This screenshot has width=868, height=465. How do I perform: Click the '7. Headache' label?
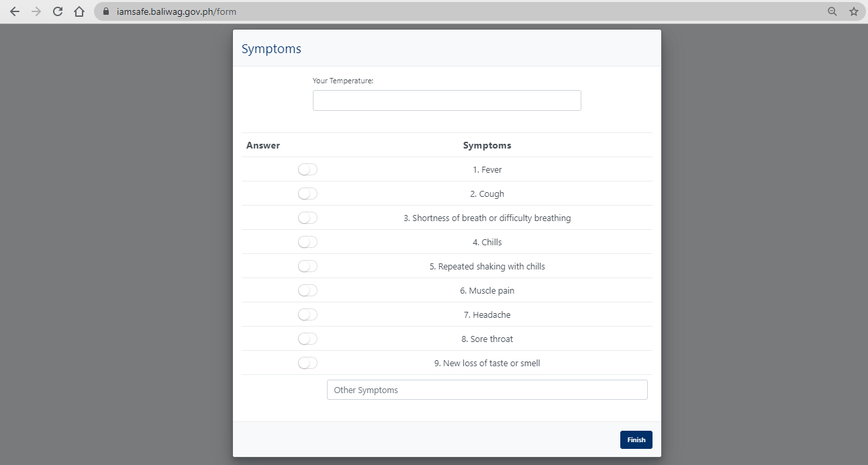click(x=487, y=314)
